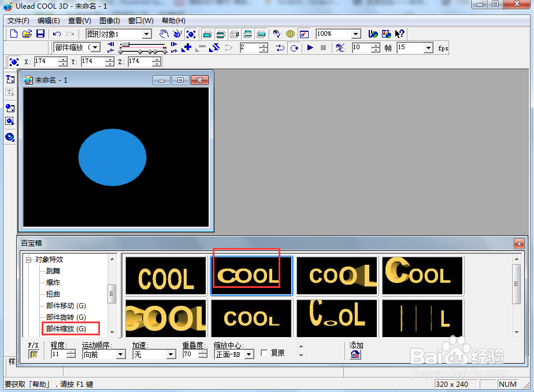Screen dimensions: 534x392
Task: Click the 程度 value stepper
Action: click(x=71, y=354)
